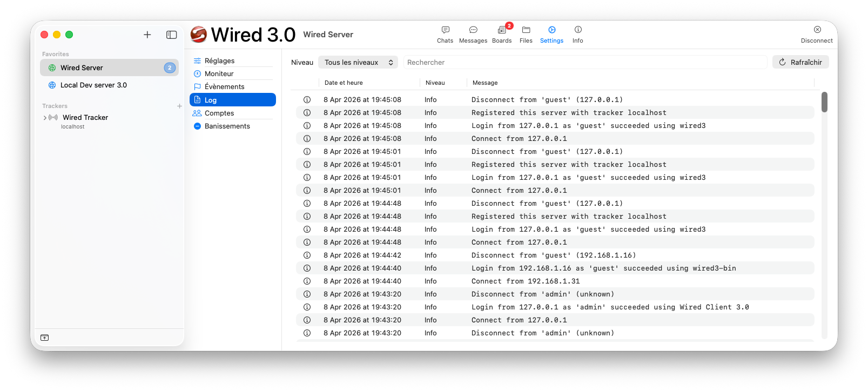Select the Log settings section
Image resolution: width=868 pixels, height=391 pixels.
point(233,100)
